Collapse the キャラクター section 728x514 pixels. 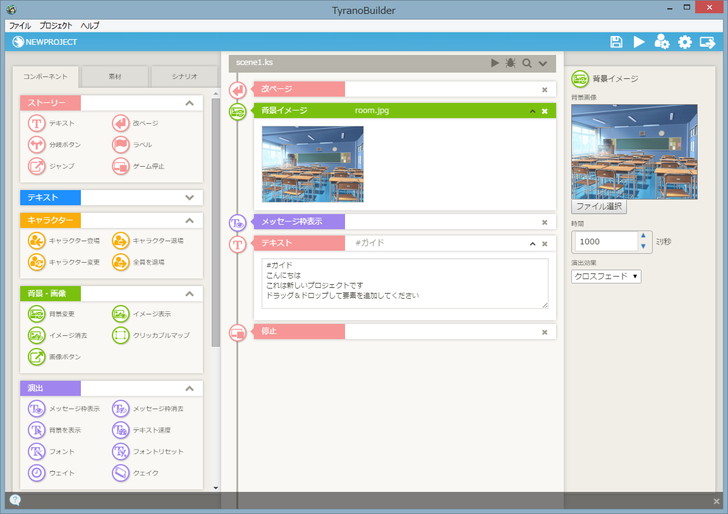(189, 221)
